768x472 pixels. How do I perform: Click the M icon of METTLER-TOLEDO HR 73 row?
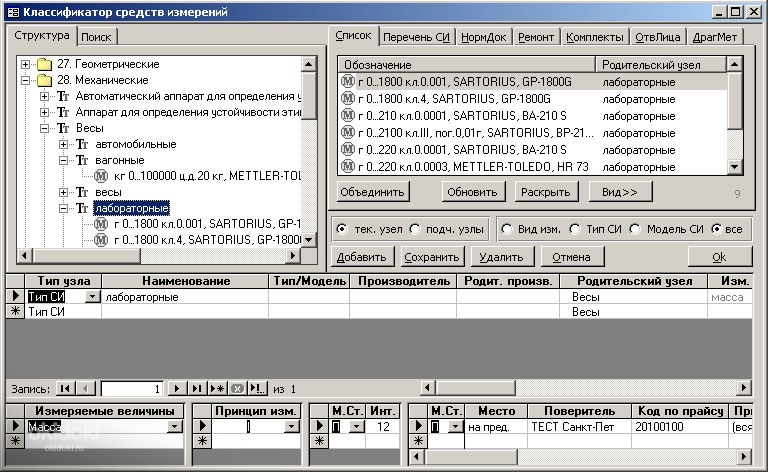347,166
